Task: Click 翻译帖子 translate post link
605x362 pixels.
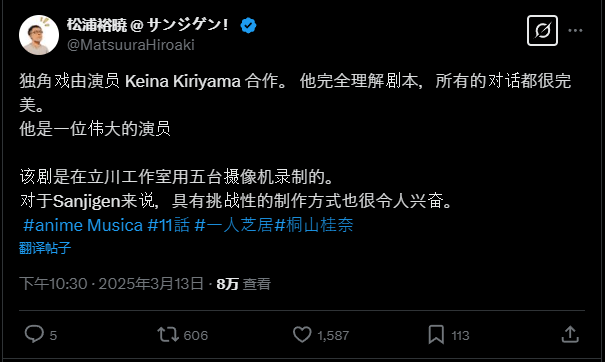Action: click(x=45, y=248)
